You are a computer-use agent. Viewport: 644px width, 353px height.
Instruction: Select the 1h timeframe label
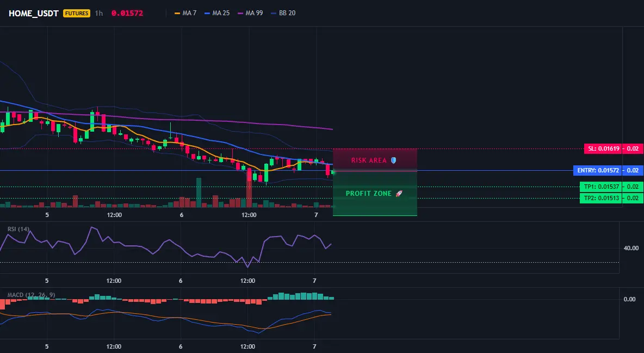pyautogui.click(x=99, y=13)
